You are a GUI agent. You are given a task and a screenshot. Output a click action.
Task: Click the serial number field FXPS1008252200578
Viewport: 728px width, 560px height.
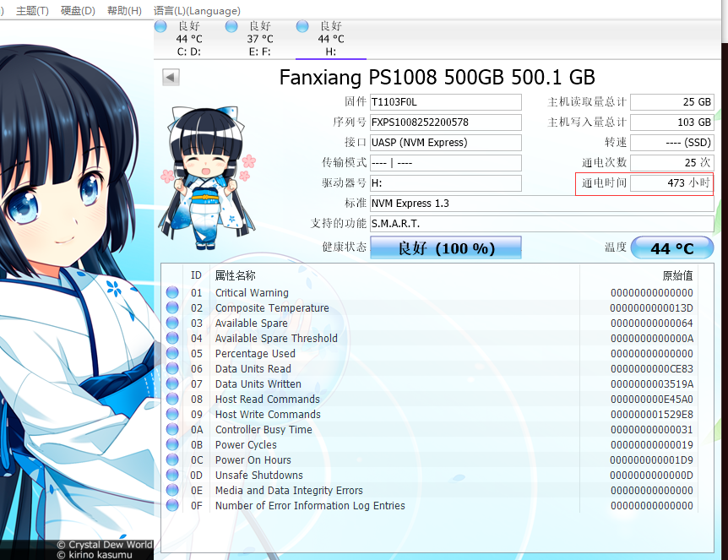pos(446,122)
